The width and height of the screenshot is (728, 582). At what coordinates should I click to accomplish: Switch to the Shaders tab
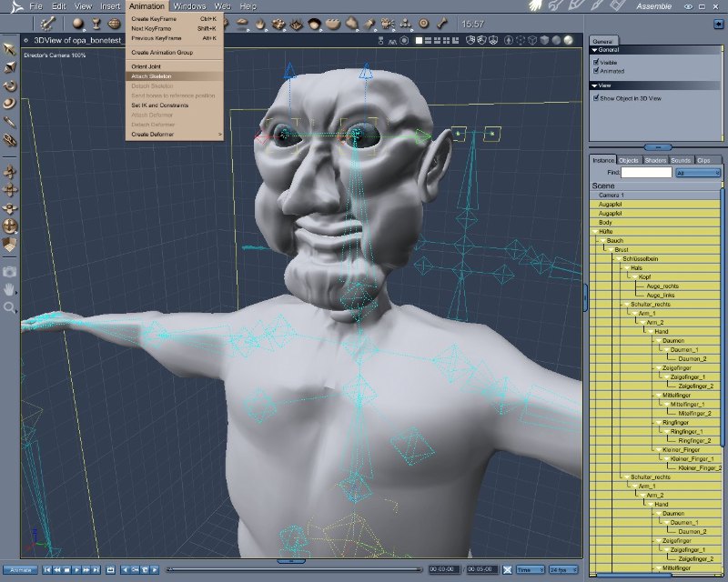[655, 160]
